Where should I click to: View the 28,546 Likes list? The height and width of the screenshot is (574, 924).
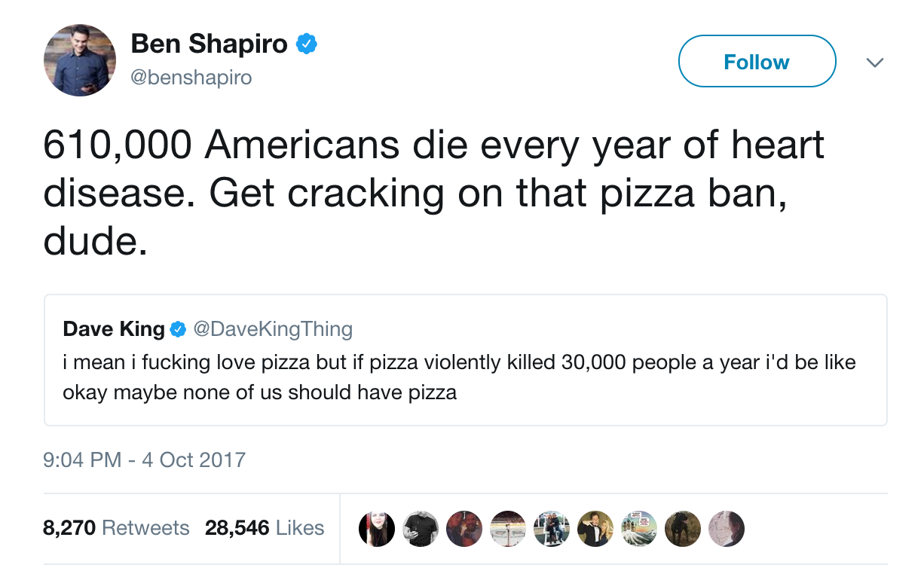(x=265, y=528)
